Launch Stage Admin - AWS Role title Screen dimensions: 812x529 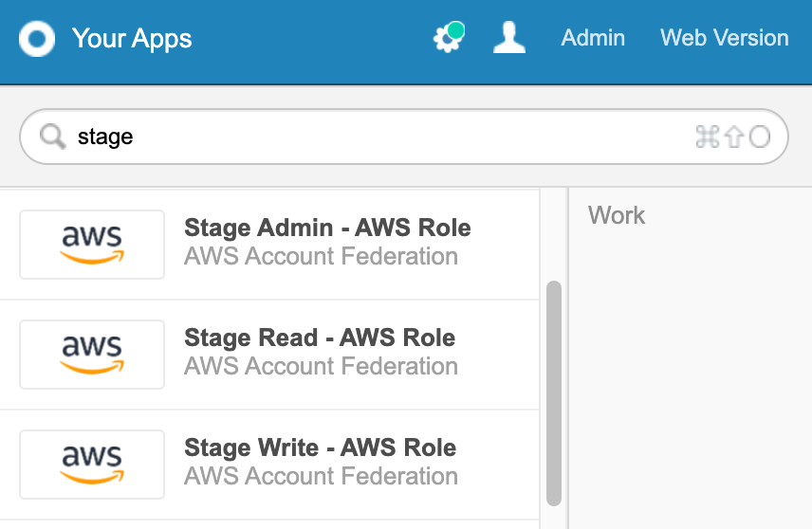[x=327, y=228]
